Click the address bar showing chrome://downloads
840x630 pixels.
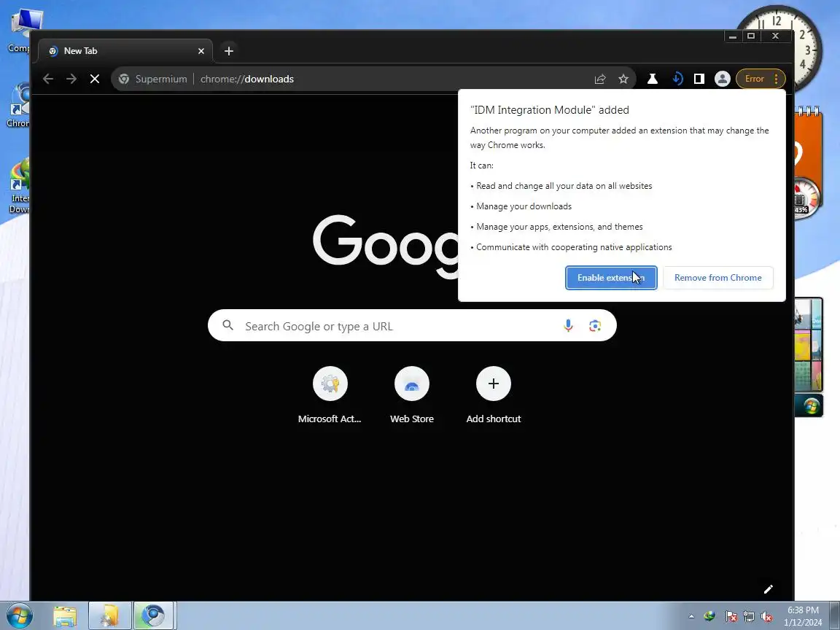coord(373,79)
